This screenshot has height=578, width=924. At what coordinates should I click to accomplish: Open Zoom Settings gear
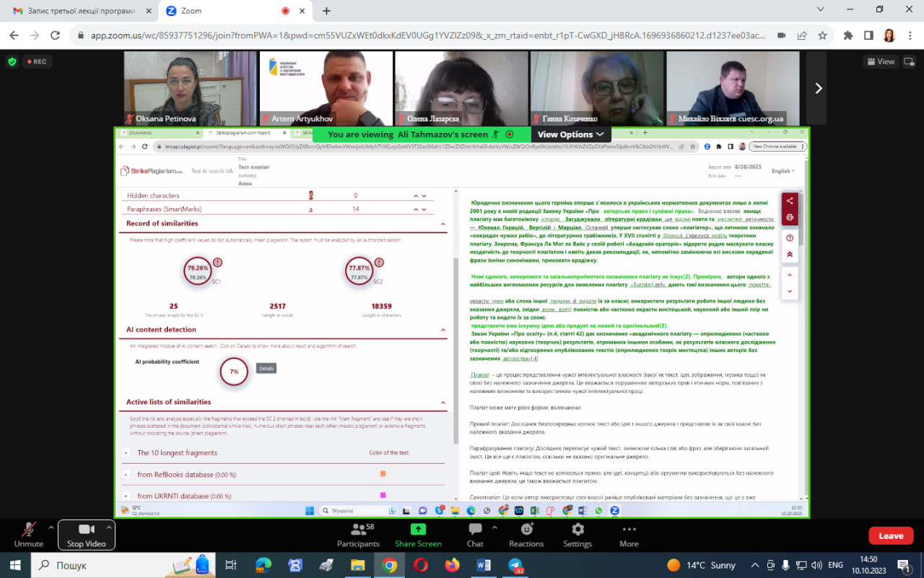(x=577, y=535)
